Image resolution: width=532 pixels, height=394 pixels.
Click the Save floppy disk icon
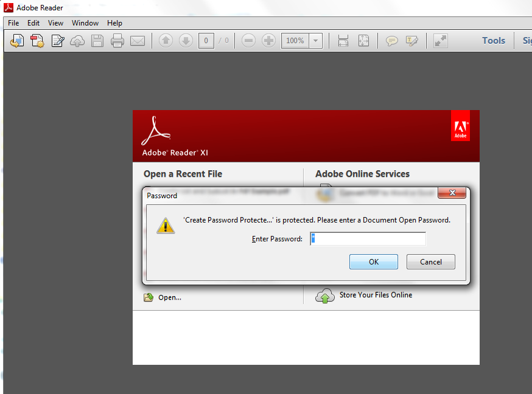pyautogui.click(x=97, y=41)
